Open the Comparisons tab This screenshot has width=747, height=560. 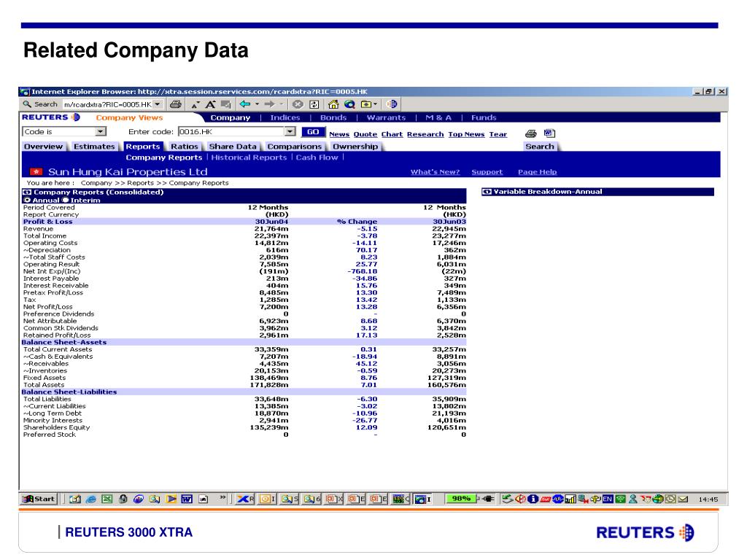click(295, 147)
